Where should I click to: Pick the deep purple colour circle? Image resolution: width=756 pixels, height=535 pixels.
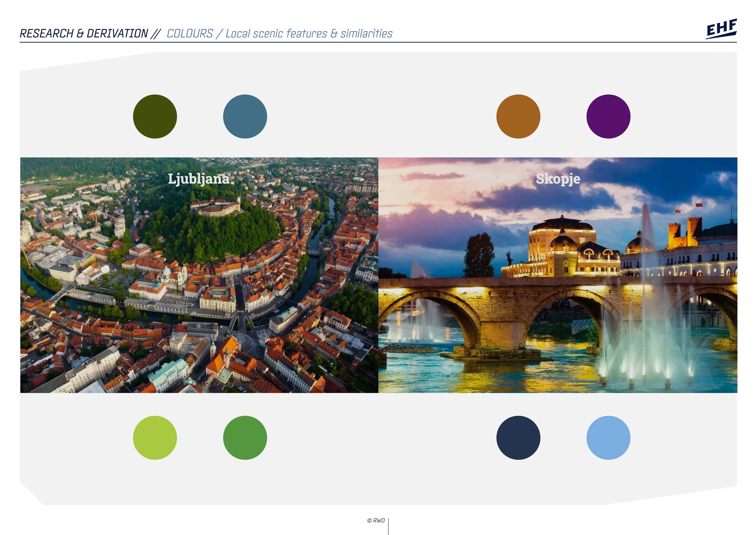tap(608, 117)
